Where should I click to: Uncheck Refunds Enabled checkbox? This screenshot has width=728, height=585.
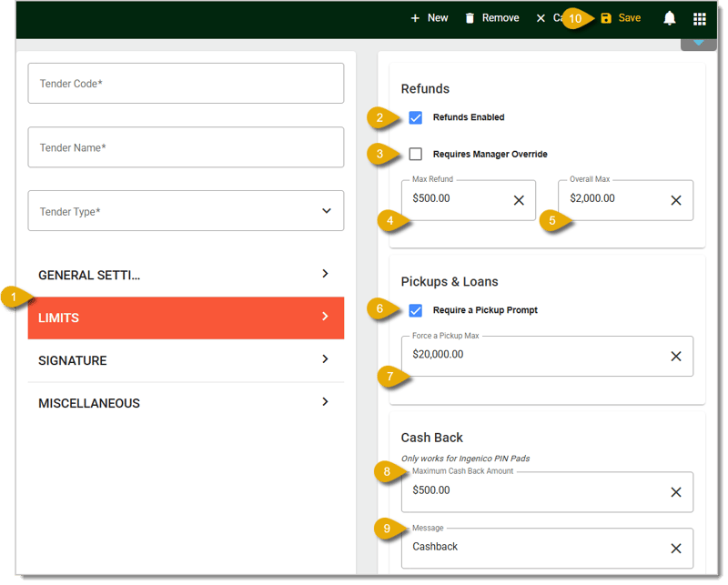pyautogui.click(x=416, y=117)
